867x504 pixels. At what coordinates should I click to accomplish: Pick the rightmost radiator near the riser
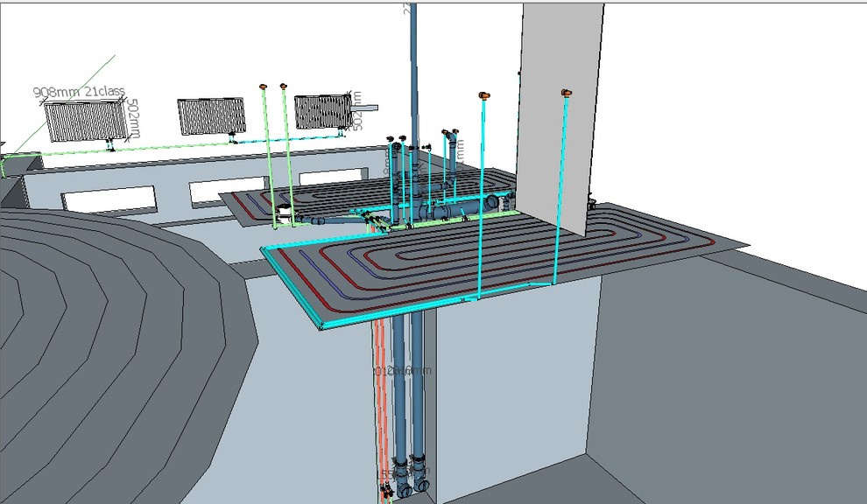pyautogui.click(x=321, y=112)
